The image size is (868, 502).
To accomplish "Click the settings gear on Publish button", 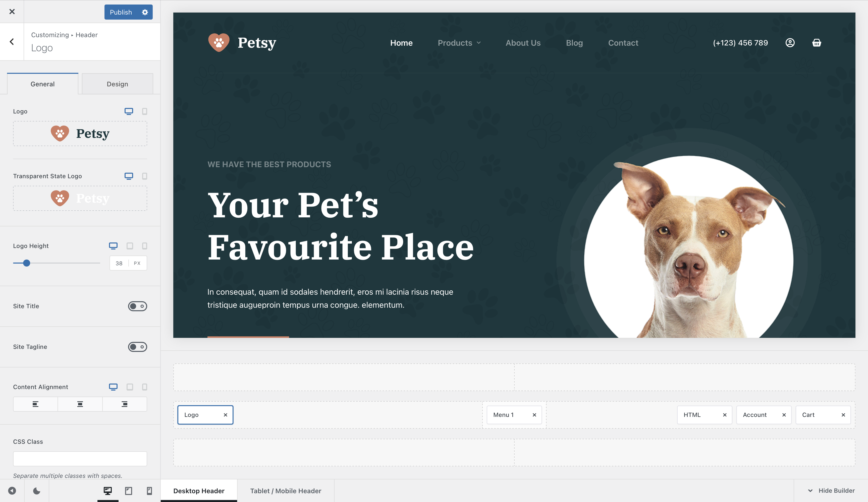I will click(145, 11).
